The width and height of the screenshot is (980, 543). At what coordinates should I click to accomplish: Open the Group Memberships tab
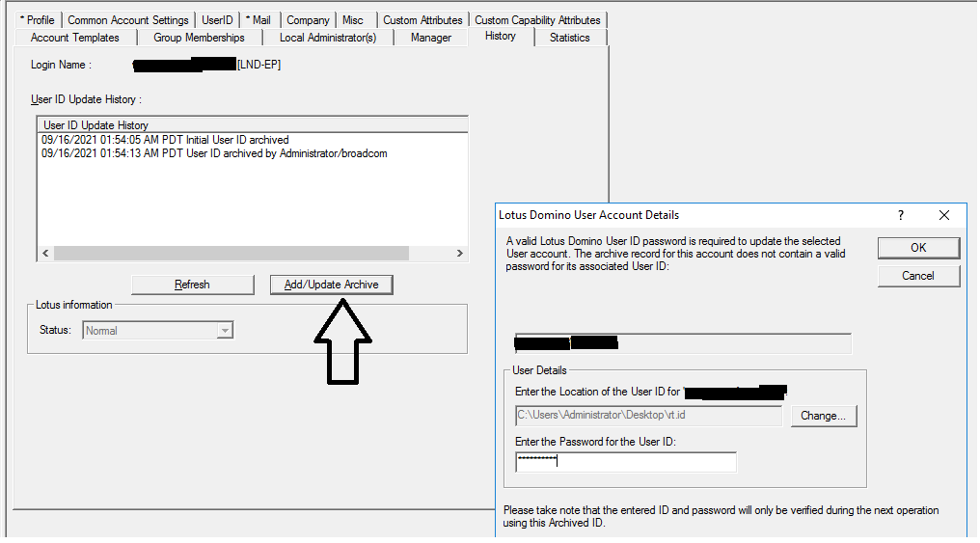(199, 38)
